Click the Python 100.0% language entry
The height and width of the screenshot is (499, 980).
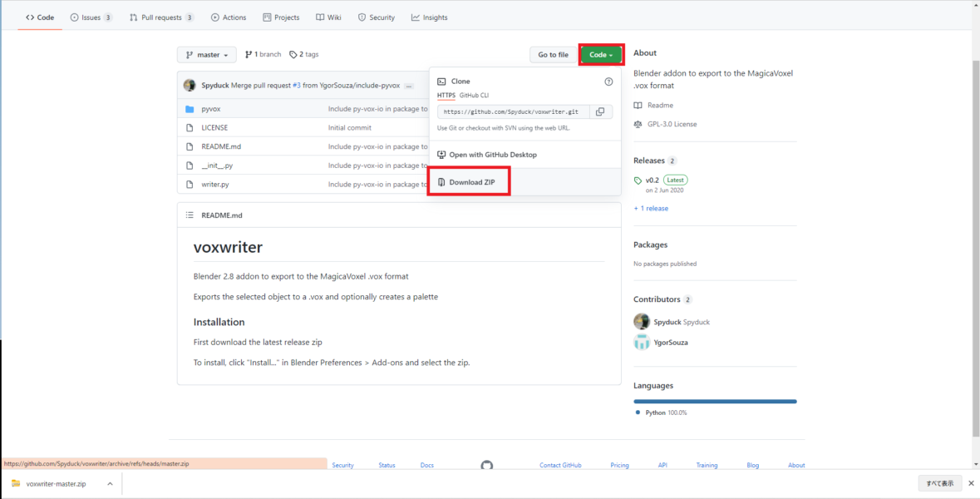click(x=662, y=413)
